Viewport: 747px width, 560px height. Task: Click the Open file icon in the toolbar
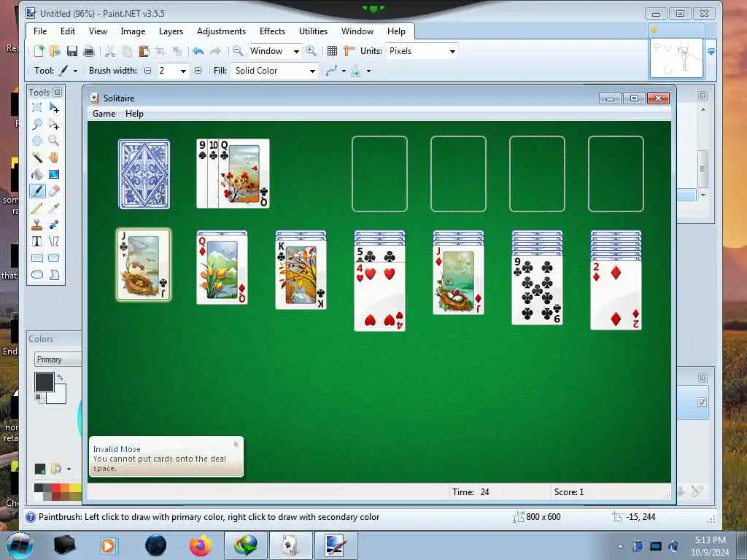(x=55, y=51)
